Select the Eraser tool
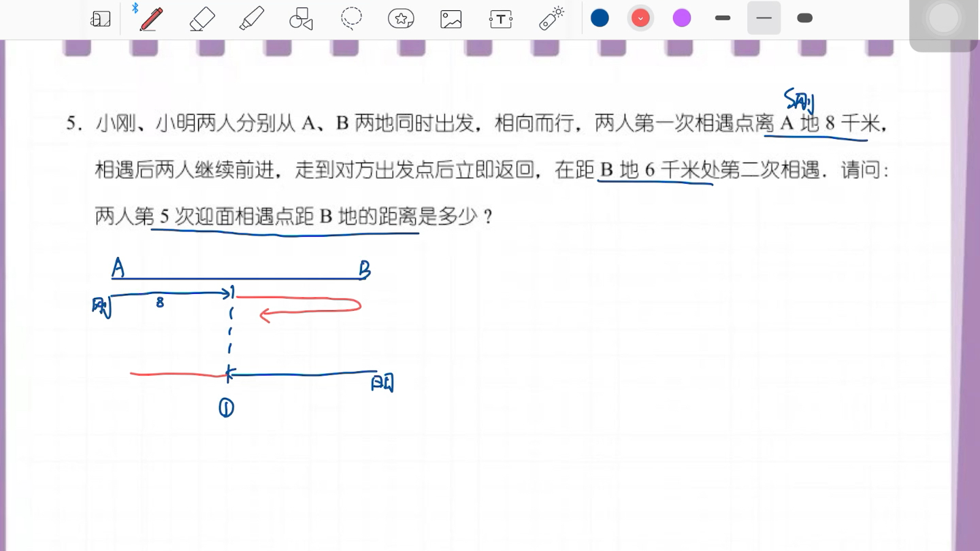 click(x=202, y=18)
